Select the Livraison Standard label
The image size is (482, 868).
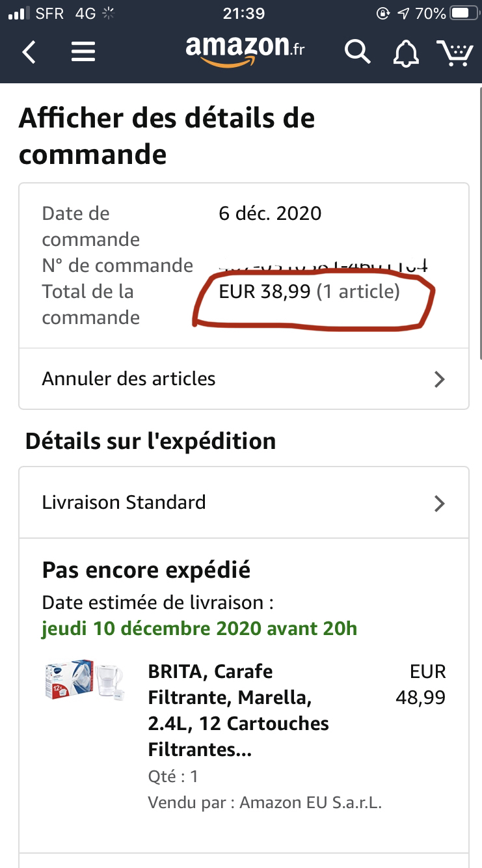(124, 502)
